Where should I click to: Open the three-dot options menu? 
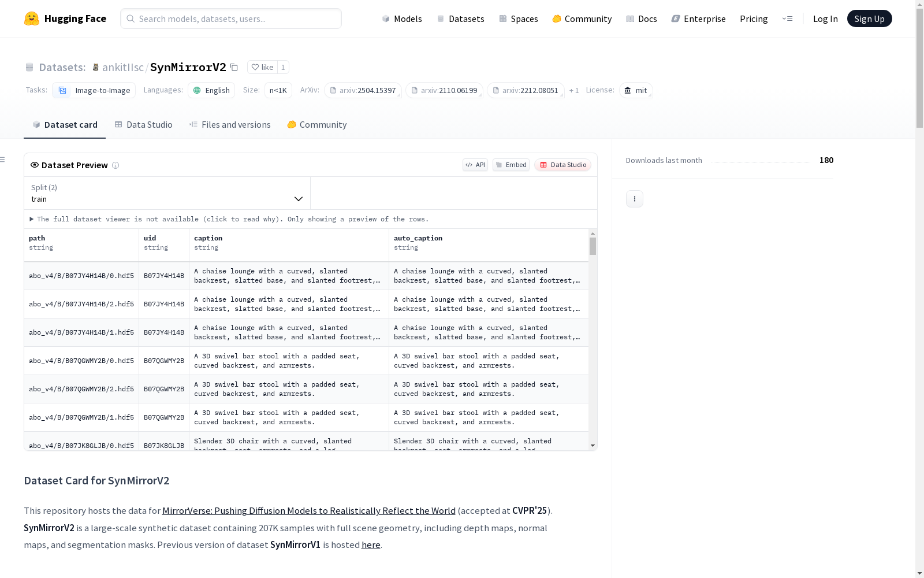pyautogui.click(x=635, y=199)
